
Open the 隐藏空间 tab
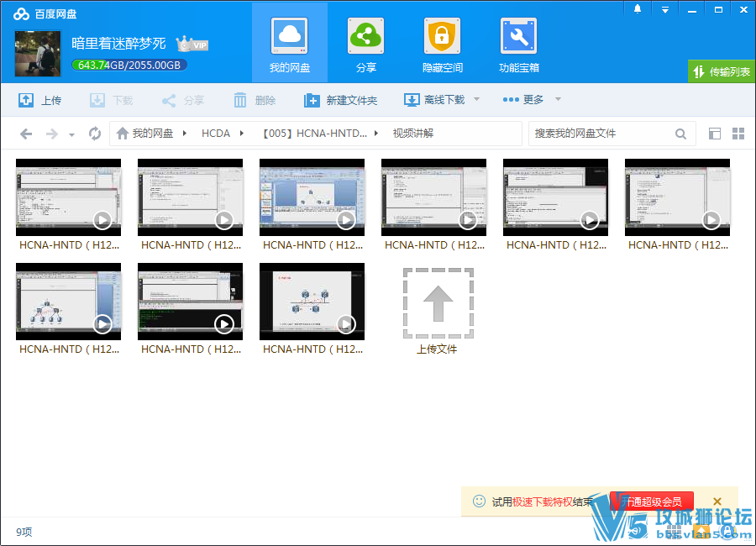(442, 44)
